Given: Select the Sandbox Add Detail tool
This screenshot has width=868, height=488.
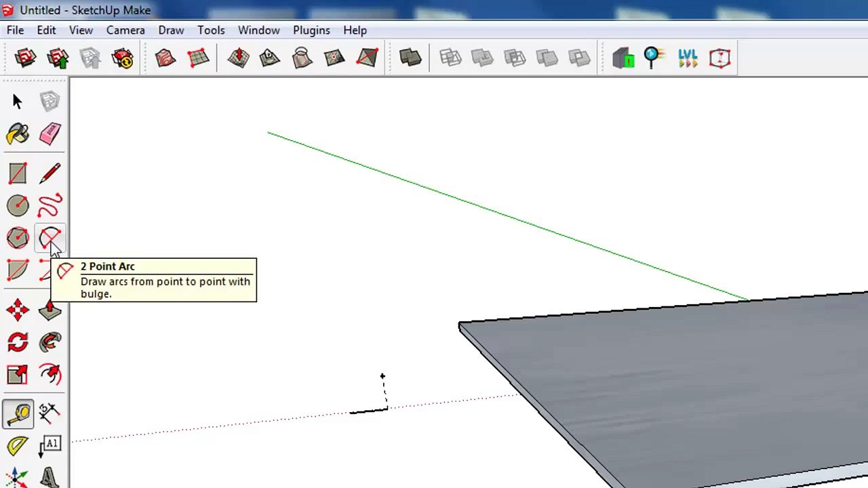Looking at the screenshot, I should (334, 58).
